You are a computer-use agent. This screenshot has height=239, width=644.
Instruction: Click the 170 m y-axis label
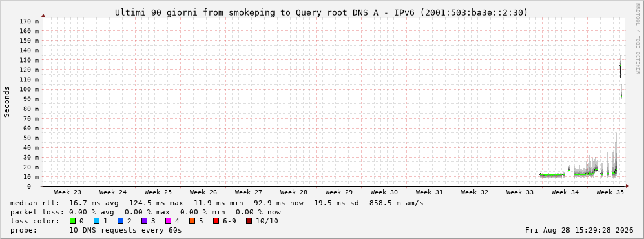[x=29, y=21]
